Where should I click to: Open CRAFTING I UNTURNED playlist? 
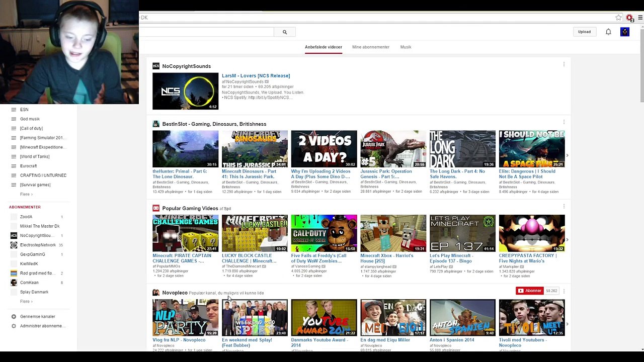pos(43,175)
